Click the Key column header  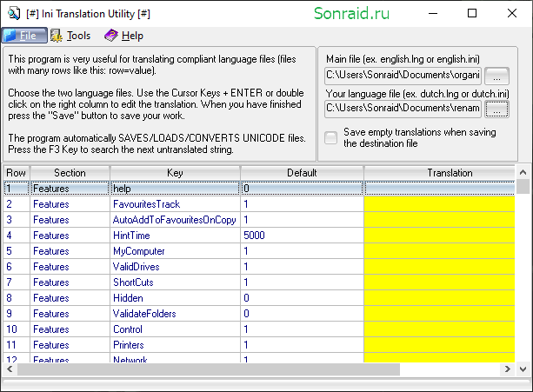(175, 173)
